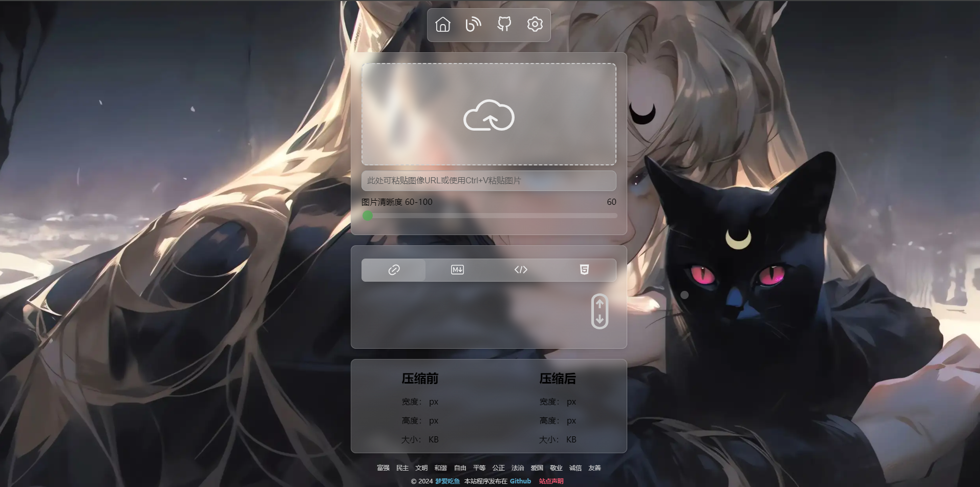Click the footer word 和谐
Screen dimensions: 980x487
pos(441,468)
